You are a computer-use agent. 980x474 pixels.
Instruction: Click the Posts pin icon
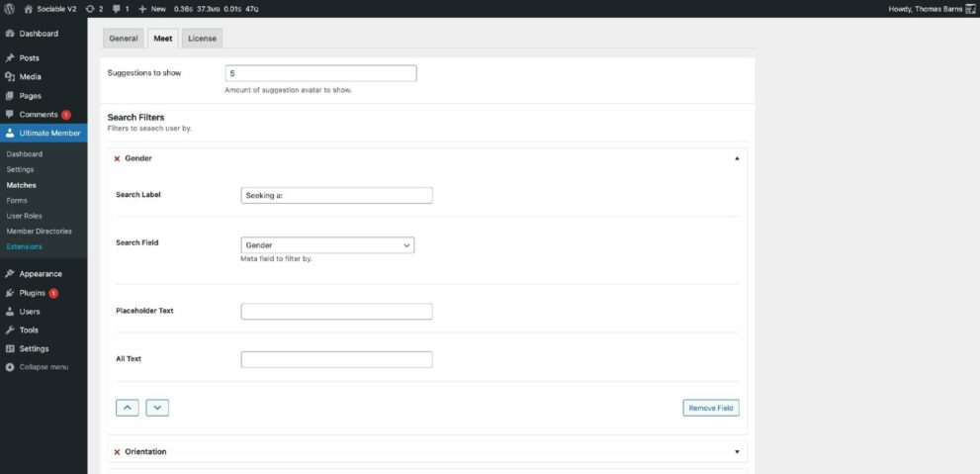(x=9, y=58)
